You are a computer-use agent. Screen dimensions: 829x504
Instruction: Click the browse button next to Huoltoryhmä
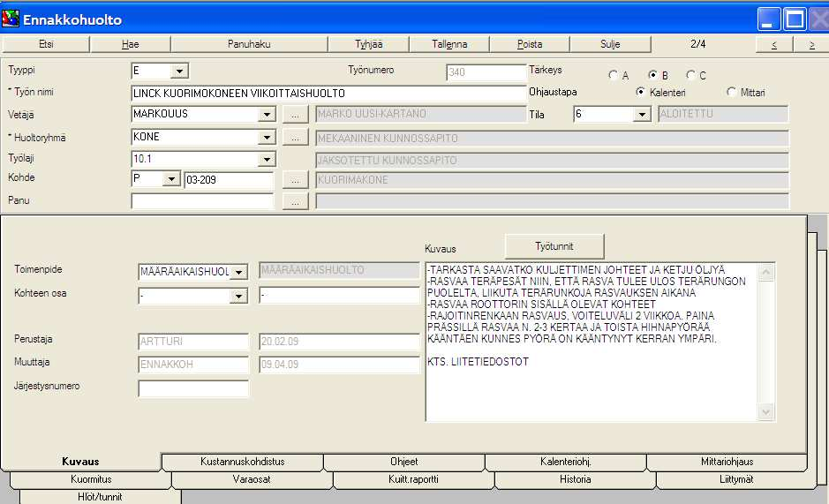click(295, 138)
